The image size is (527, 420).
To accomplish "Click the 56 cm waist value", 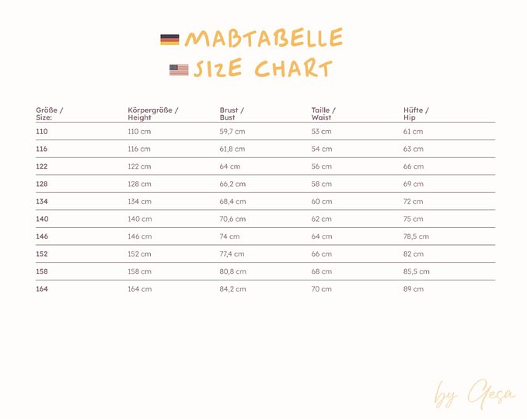I will 321,166.
